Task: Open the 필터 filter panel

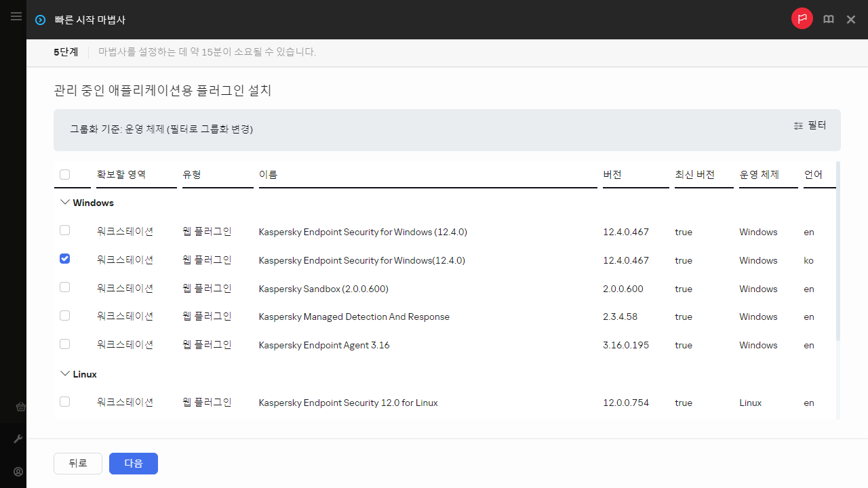Action: coord(816,125)
